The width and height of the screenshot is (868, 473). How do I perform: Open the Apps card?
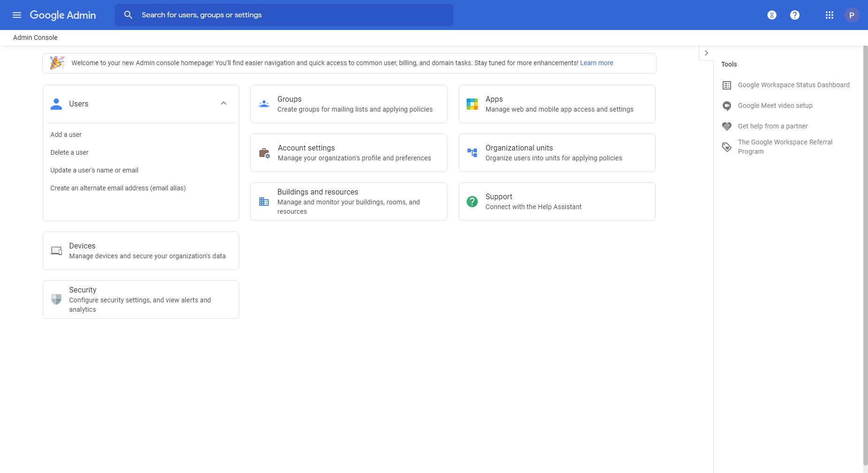point(557,104)
